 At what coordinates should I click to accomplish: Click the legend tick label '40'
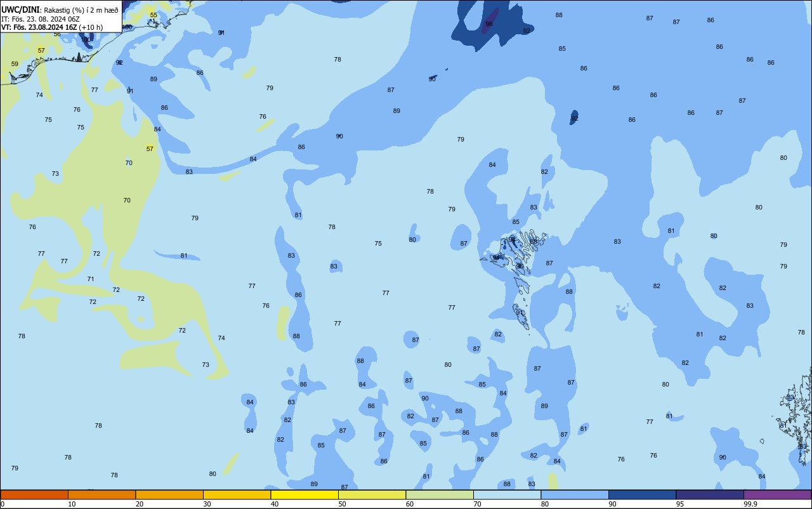275,504
